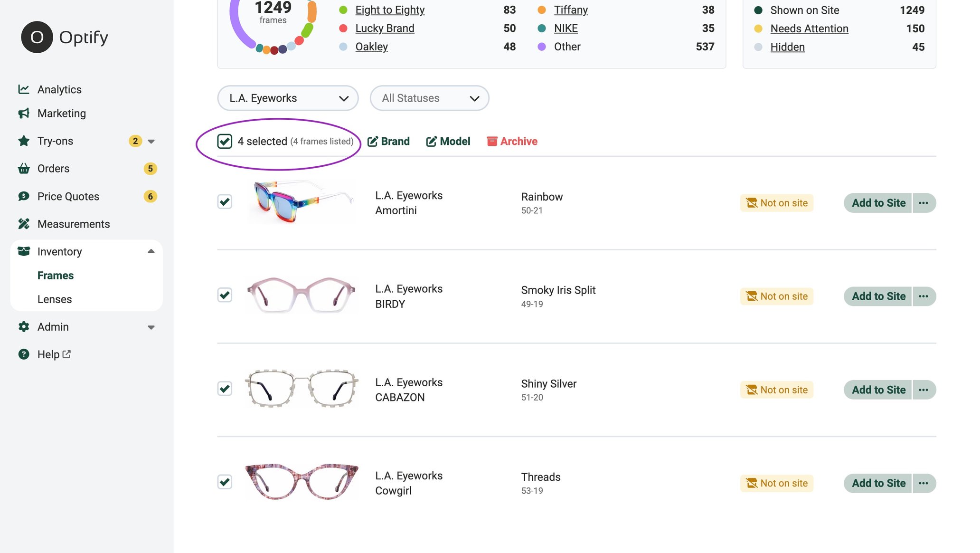
Task: Click the Admin gear icon
Action: (x=24, y=326)
